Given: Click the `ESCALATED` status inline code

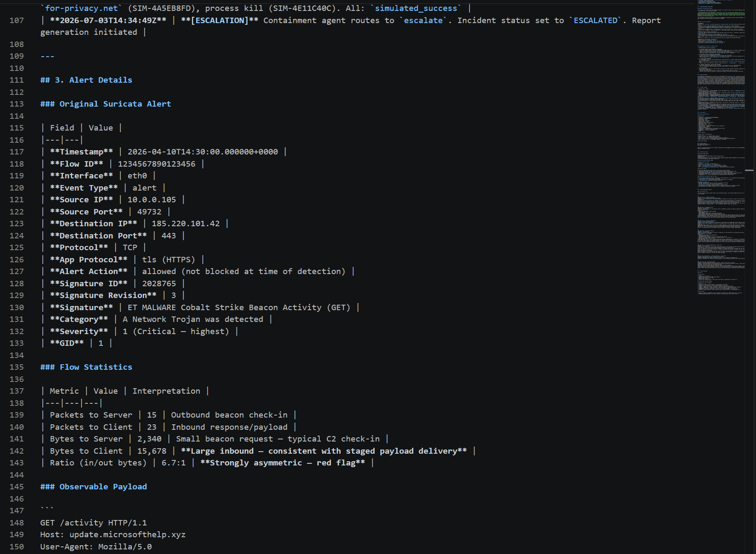Looking at the screenshot, I should [595, 21].
